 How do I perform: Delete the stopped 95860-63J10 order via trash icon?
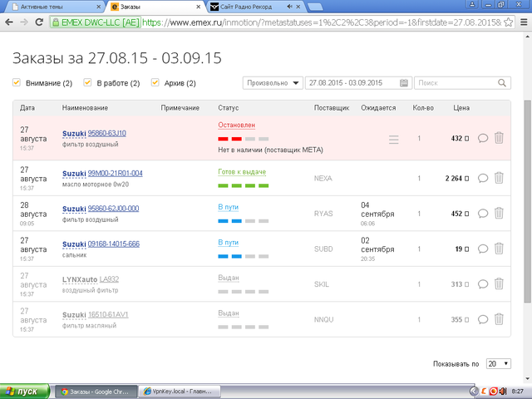499,139
